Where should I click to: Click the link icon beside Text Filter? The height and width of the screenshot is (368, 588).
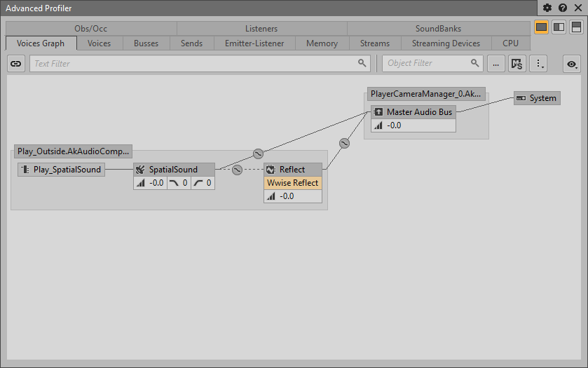(16, 63)
